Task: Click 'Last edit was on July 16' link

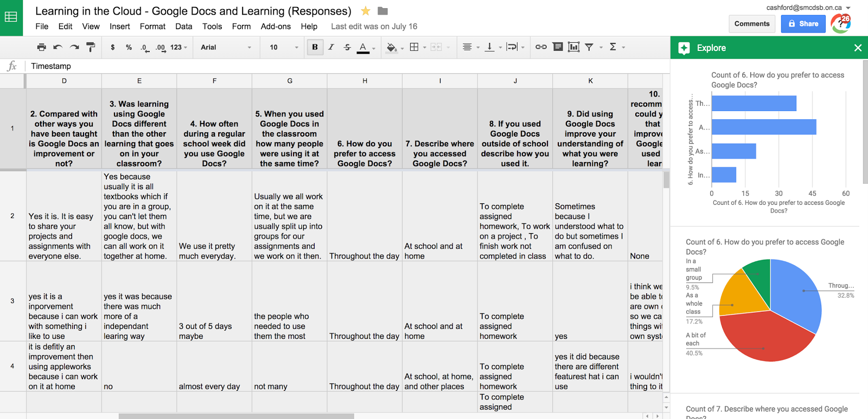Action: pyautogui.click(x=374, y=26)
